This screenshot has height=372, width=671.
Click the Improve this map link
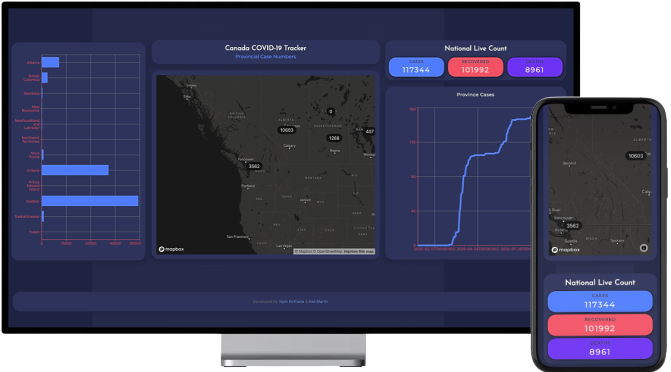point(359,252)
